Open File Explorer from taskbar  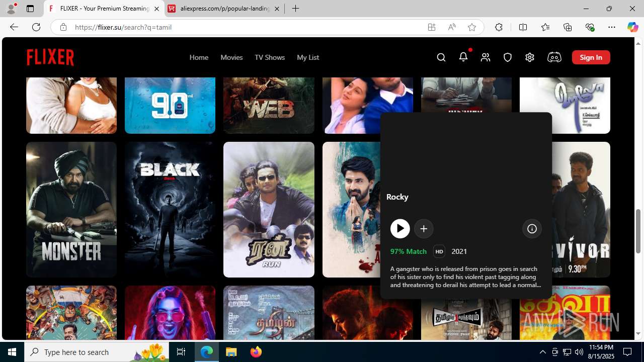pos(231,352)
